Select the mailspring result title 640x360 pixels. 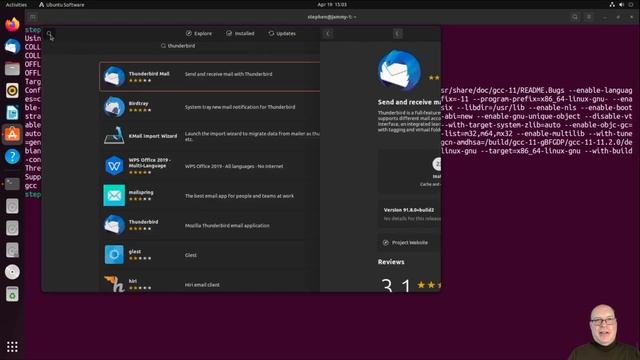tap(141, 192)
